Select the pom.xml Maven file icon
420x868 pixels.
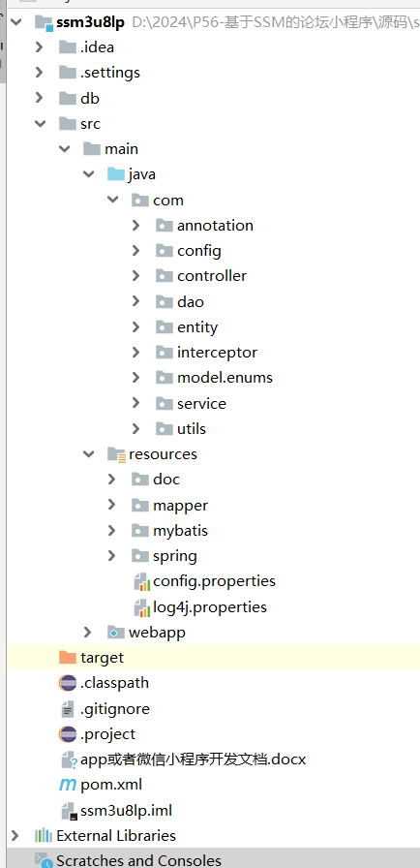coord(68,785)
